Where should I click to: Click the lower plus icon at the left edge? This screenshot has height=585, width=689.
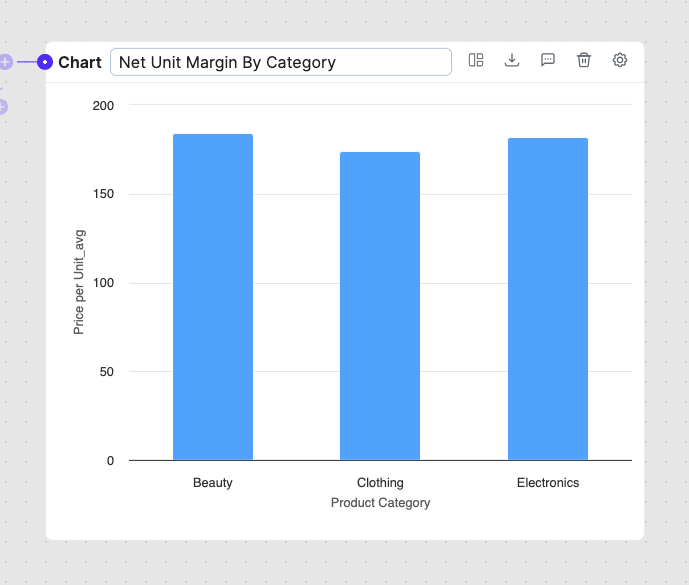coord(3,106)
